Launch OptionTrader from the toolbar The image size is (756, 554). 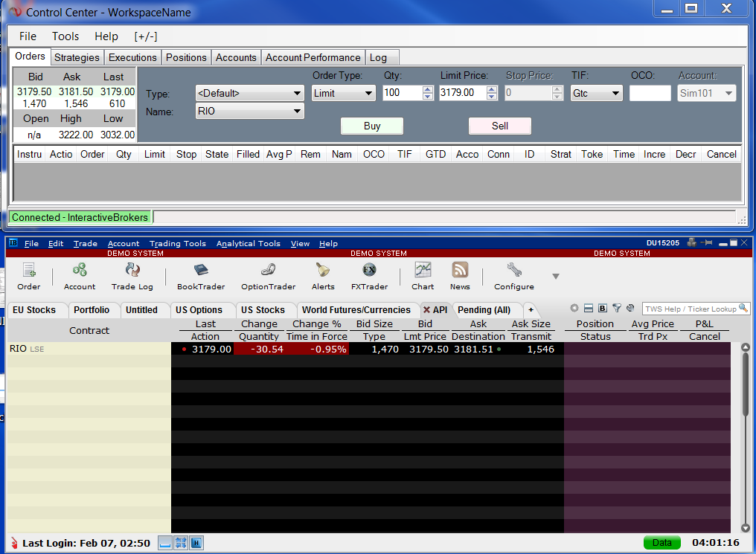(268, 276)
